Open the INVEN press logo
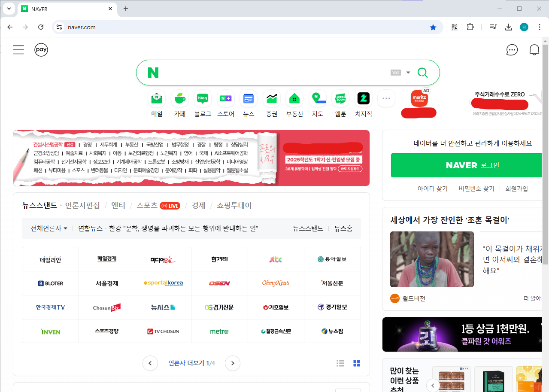 [51, 331]
